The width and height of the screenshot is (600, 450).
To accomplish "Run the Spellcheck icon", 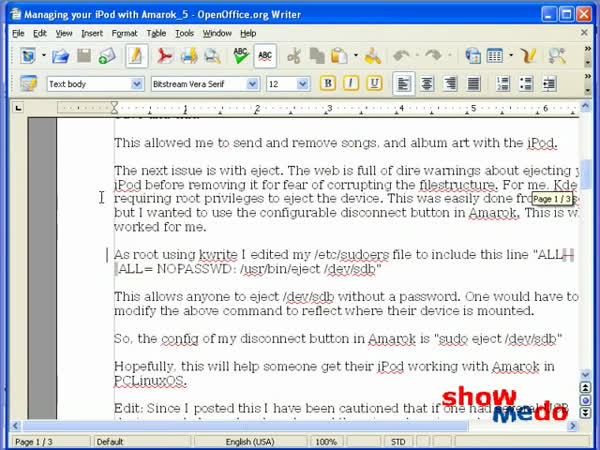I will tap(241, 56).
